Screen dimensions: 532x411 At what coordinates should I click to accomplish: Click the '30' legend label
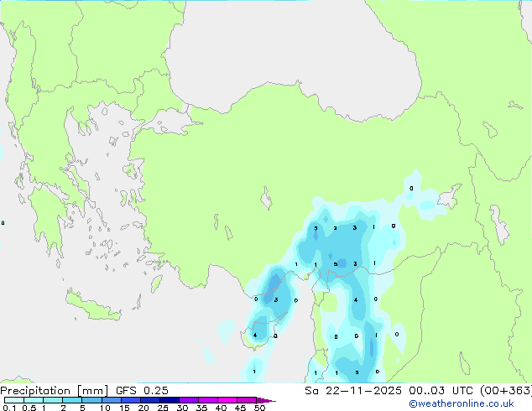[x=182, y=408]
